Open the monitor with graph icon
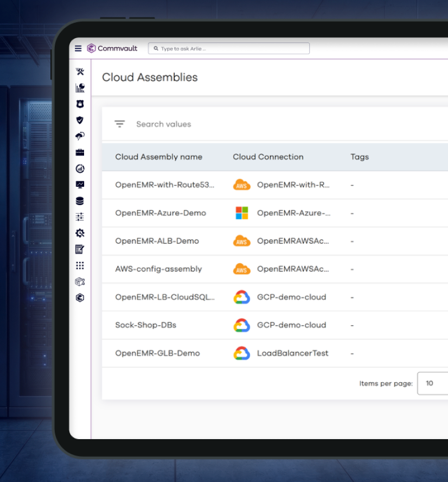448x482 pixels. click(80, 185)
